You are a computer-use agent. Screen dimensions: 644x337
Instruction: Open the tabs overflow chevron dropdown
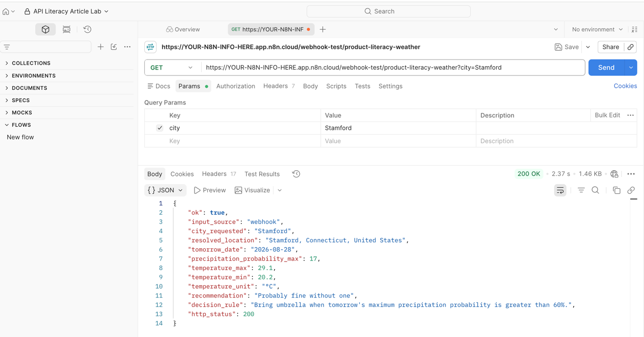(556, 30)
